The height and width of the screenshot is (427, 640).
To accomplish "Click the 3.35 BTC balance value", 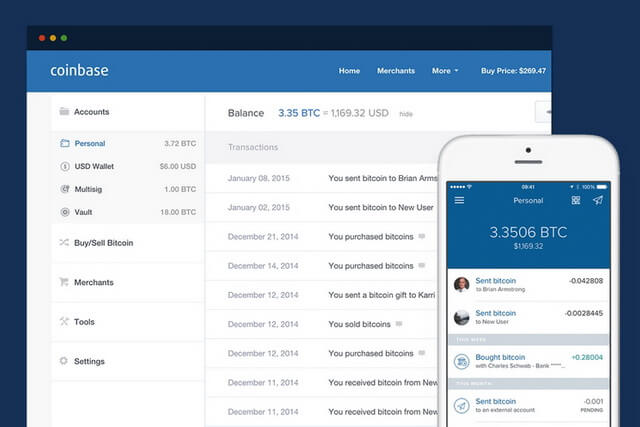I will click(x=299, y=113).
